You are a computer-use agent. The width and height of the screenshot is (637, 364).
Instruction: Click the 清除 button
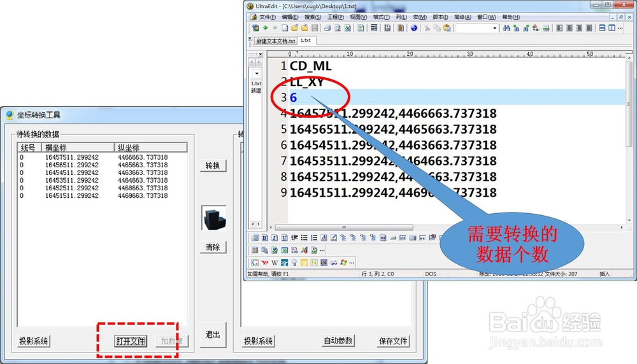pos(213,247)
